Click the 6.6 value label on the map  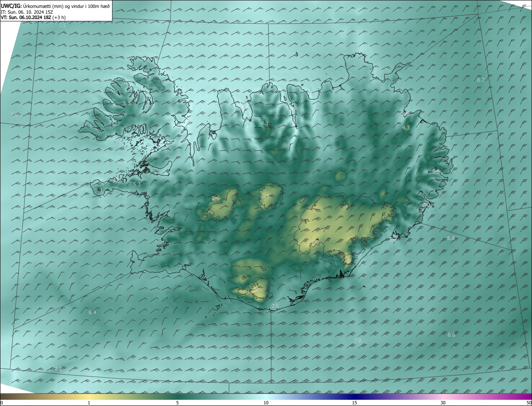[x=451, y=335]
